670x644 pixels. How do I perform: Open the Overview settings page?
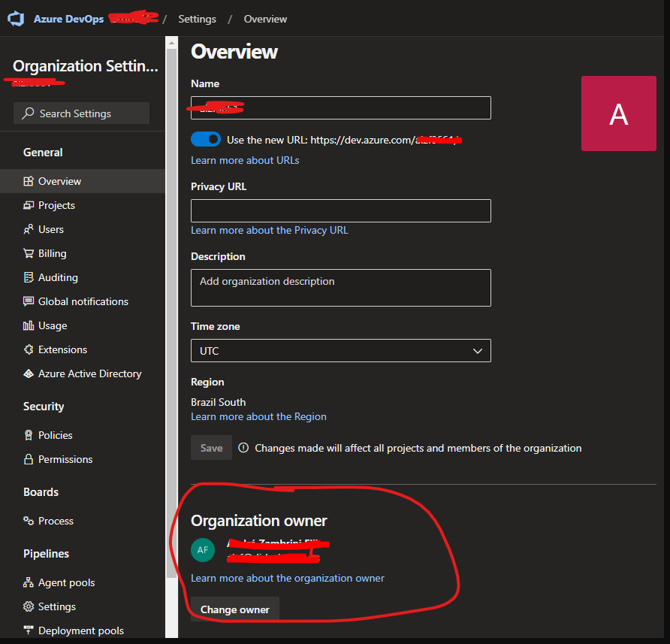(83, 181)
